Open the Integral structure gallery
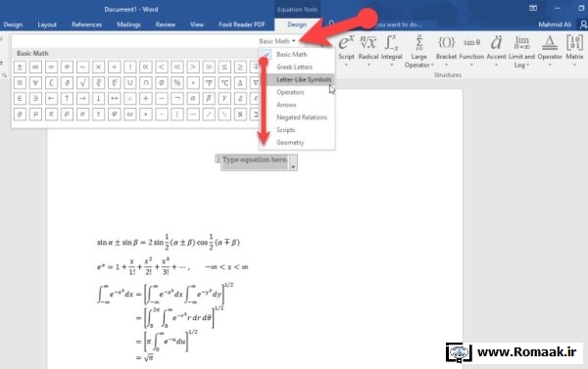This screenshot has width=588, height=369. (391, 50)
